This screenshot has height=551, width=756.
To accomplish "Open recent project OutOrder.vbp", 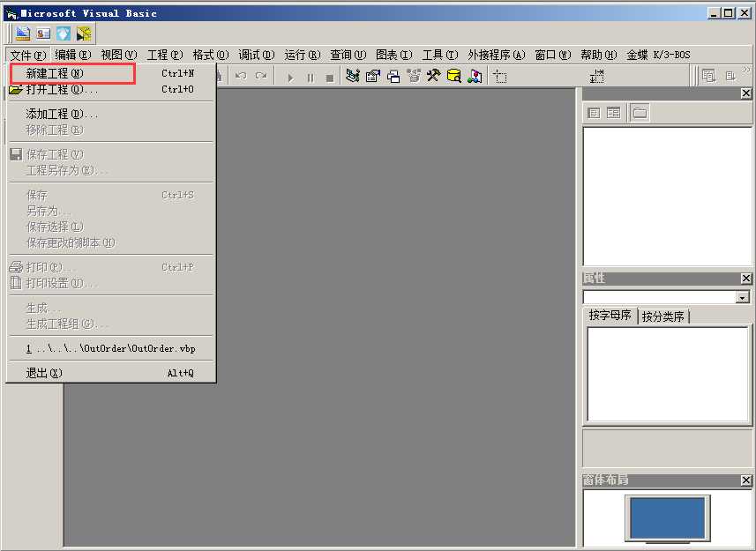I will (110, 348).
